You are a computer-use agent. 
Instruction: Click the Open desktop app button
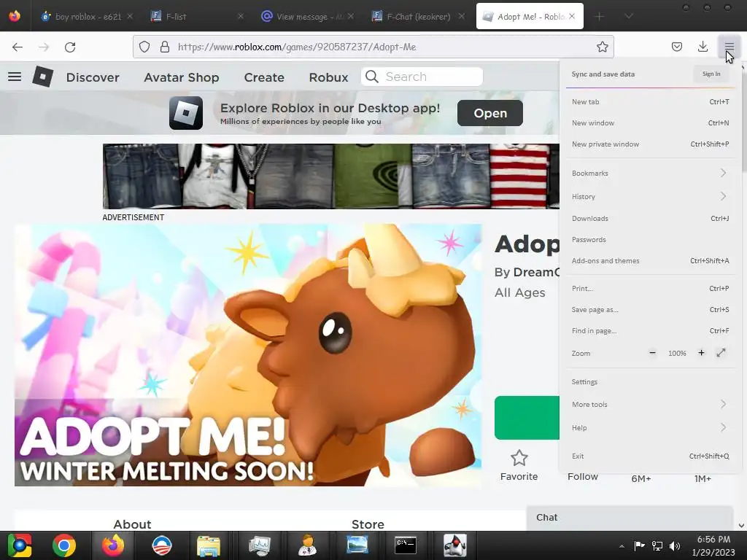tap(490, 113)
